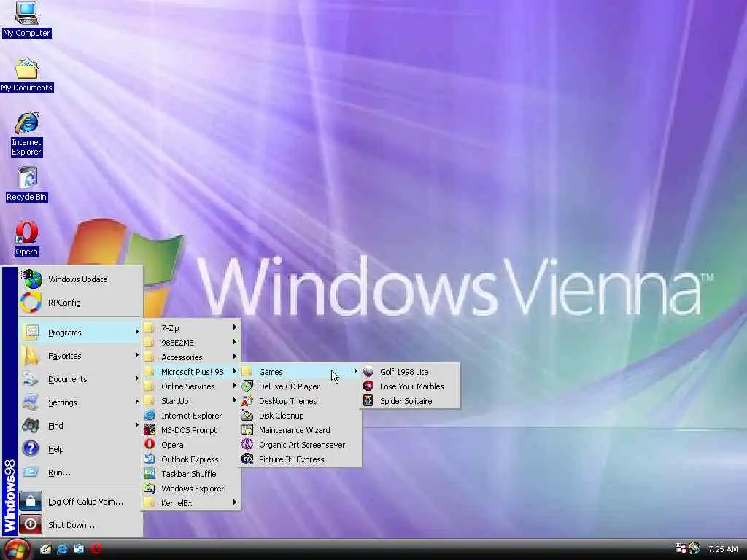This screenshot has width=747, height=560.
Task: Expand the Online Services submenu arrow
Action: tap(234, 386)
